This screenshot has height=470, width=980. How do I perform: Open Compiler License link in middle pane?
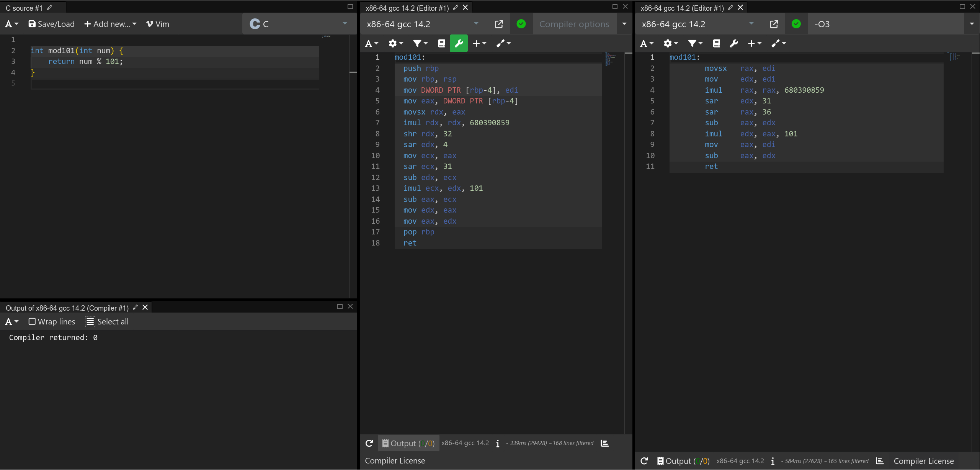(395, 461)
